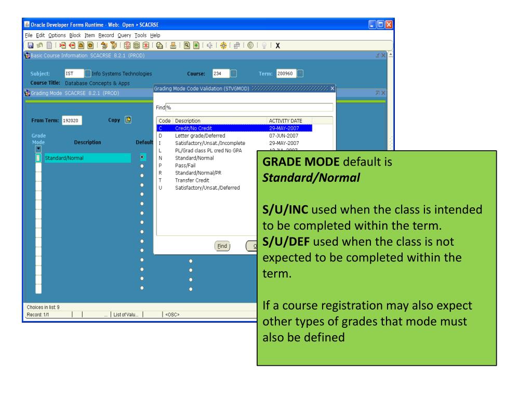
Task: Click the Copy icon beside From Term
Action: coord(128,120)
